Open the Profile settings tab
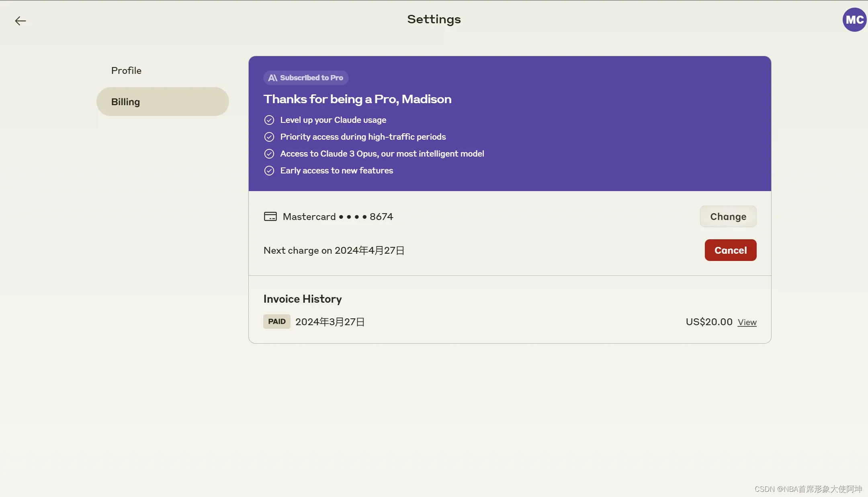Viewport: 868px width, 497px height. coord(126,71)
